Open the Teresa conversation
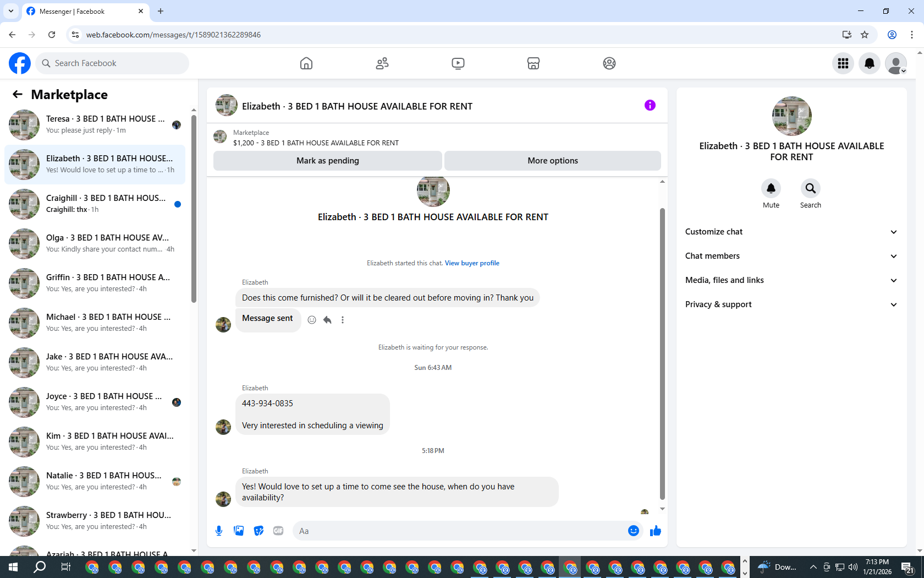The width and height of the screenshot is (924, 578). click(x=95, y=124)
